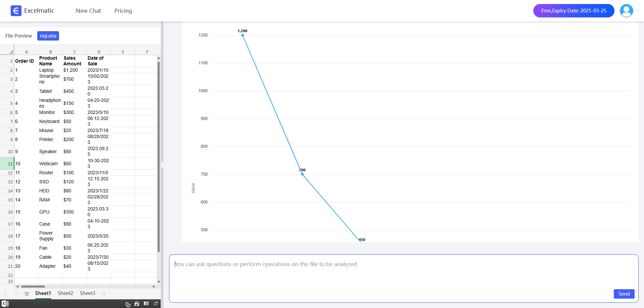Switch to the Sheet3 tab

[88, 293]
